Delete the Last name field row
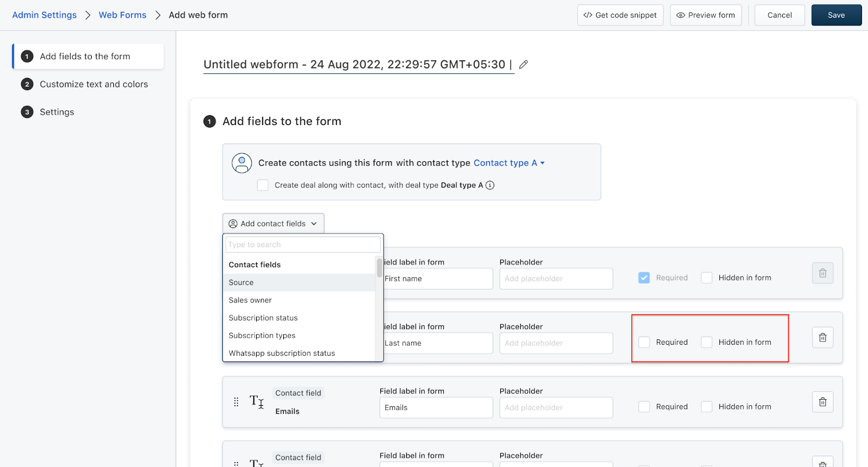This screenshot has height=467, width=868. (x=822, y=338)
